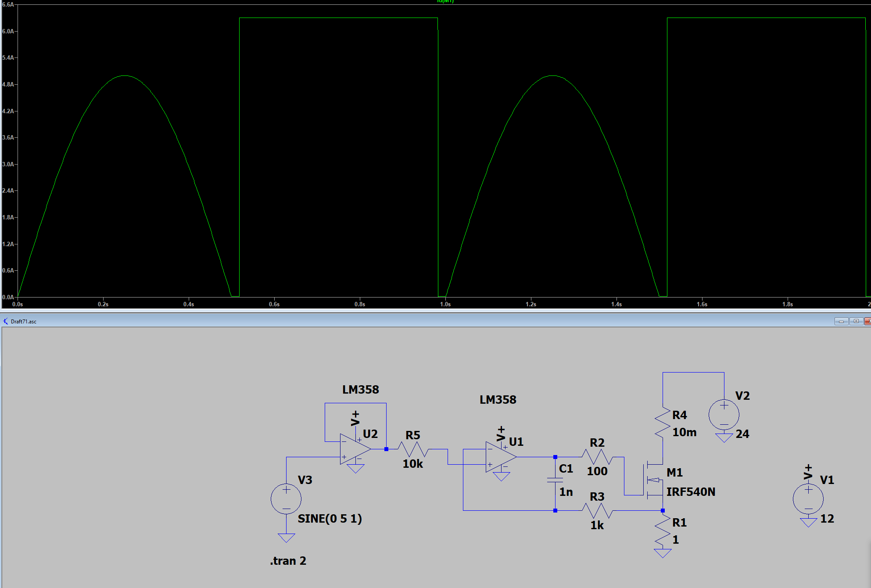Click the 0.8s time axis label

(360, 304)
